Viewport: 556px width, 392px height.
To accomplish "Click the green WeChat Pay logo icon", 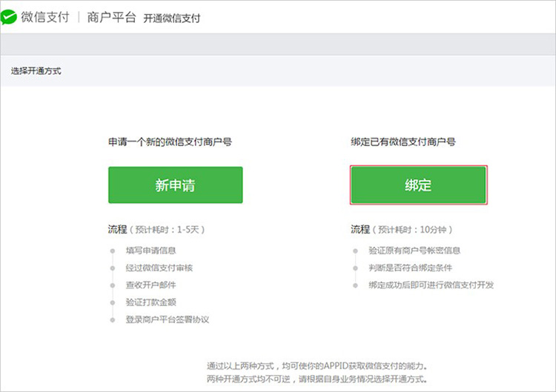I will (10, 18).
